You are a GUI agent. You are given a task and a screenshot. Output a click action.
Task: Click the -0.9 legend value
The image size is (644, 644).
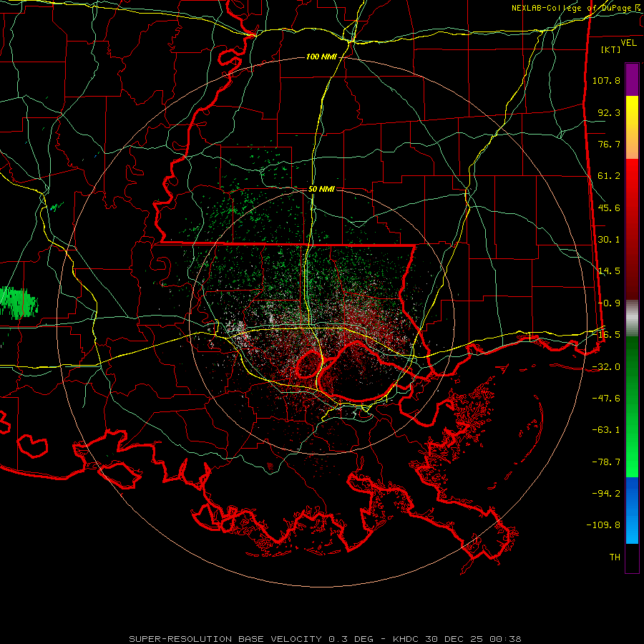(x=609, y=303)
